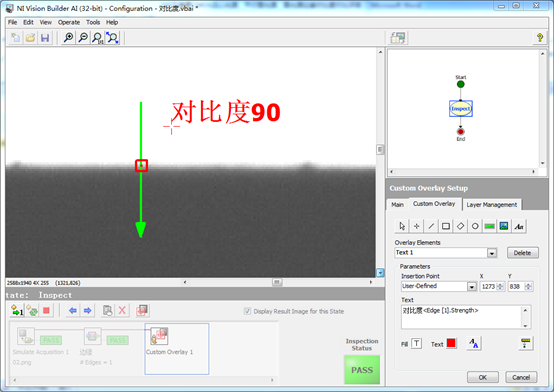Select the Line overlay tool
The height and width of the screenshot is (392, 554).
click(x=431, y=226)
